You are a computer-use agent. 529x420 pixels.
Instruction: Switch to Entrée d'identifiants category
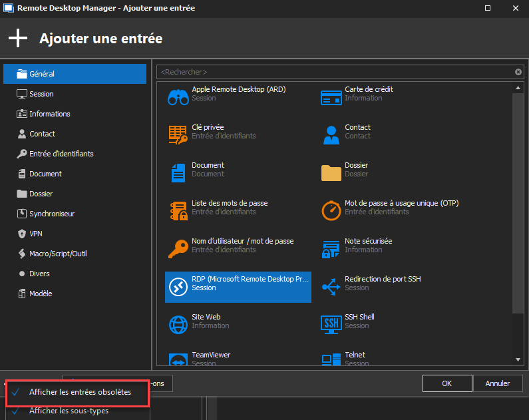click(61, 154)
